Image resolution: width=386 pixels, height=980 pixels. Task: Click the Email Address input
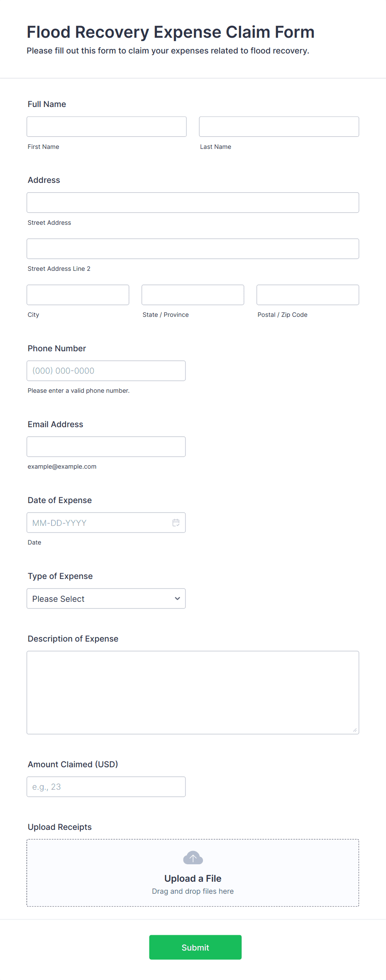pyautogui.click(x=106, y=447)
